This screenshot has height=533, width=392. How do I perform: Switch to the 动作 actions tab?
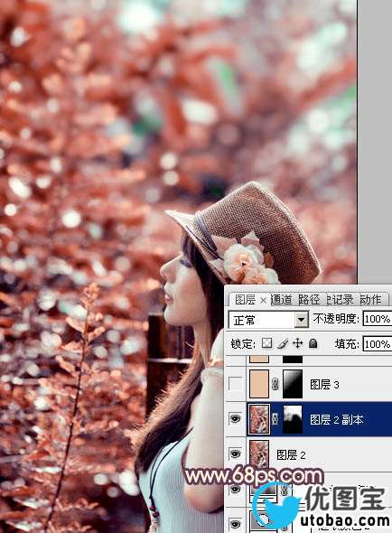point(371,299)
